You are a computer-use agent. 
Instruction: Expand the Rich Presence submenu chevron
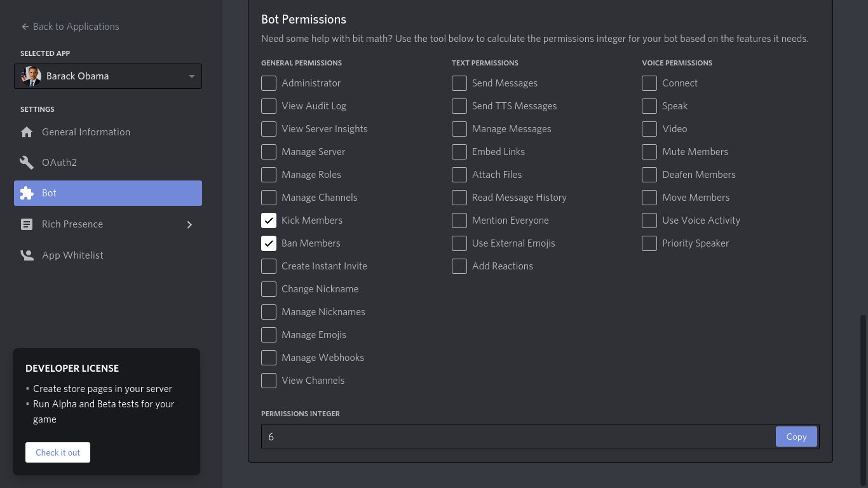coord(189,224)
